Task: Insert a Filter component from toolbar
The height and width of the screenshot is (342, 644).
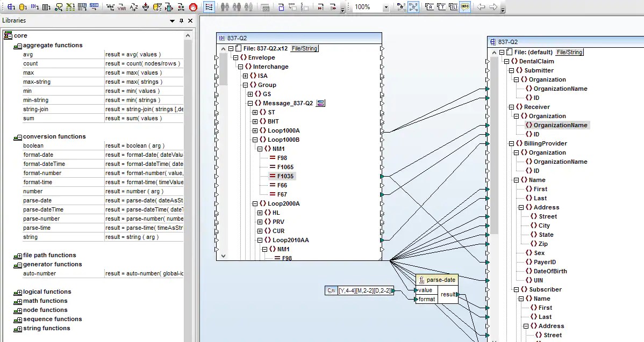Action: click(146, 7)
